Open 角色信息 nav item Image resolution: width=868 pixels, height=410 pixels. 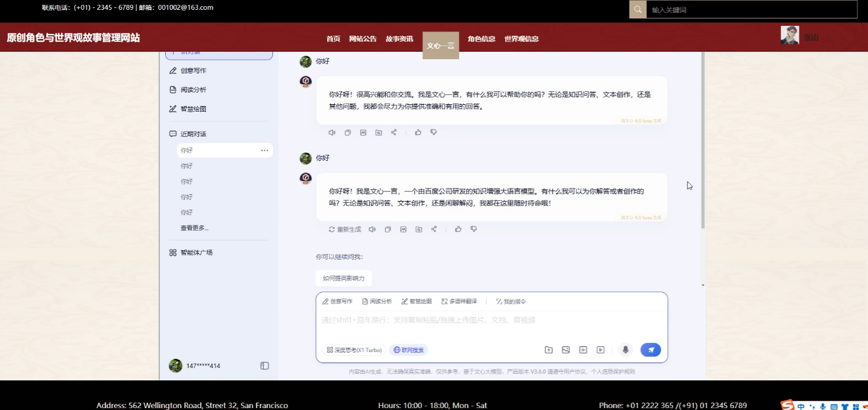[482, 39]
